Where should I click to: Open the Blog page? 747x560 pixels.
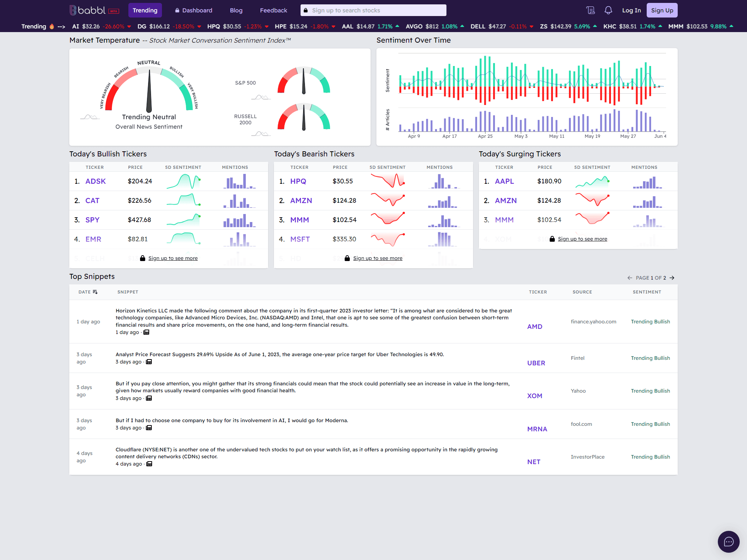236,10
